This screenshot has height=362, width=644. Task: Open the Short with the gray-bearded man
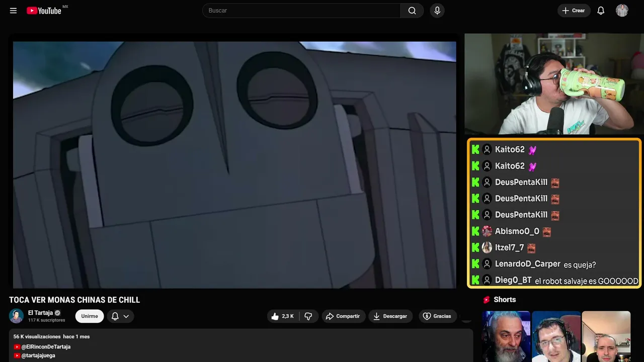(506, 336)
